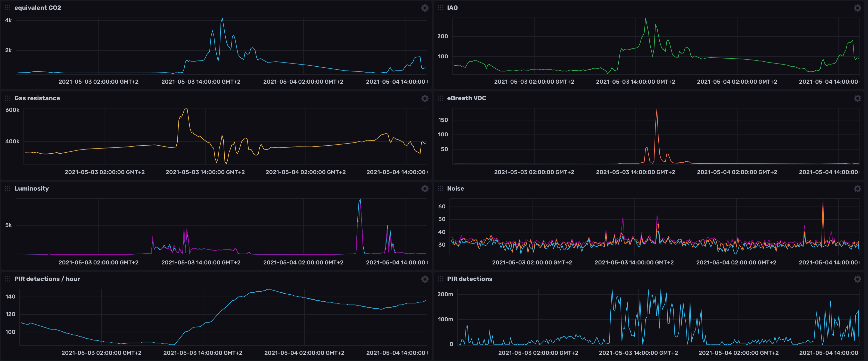Click 60 axis label in Noise panel
The image size is (868, 361).
(442, 207)
